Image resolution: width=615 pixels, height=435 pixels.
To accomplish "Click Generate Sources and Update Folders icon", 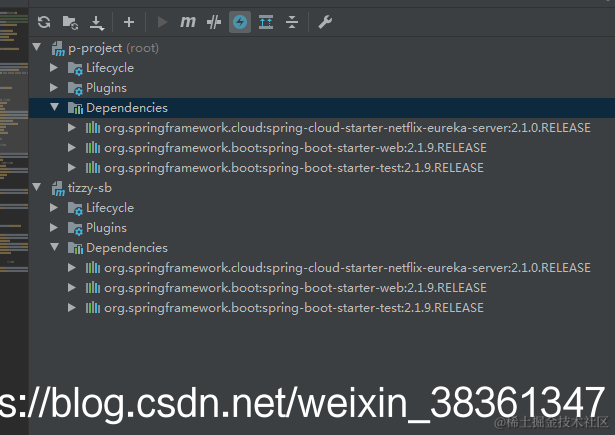I will pyautogui.click(x=70, y=22).
